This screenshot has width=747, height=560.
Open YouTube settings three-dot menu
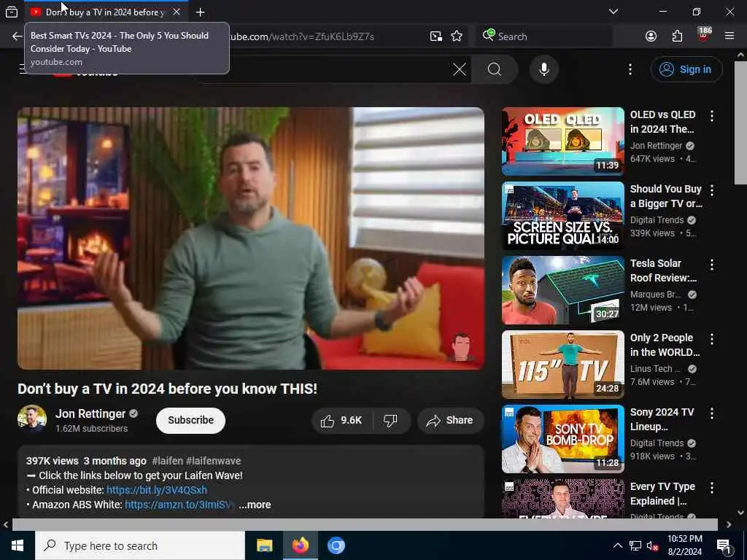[630, 69]
